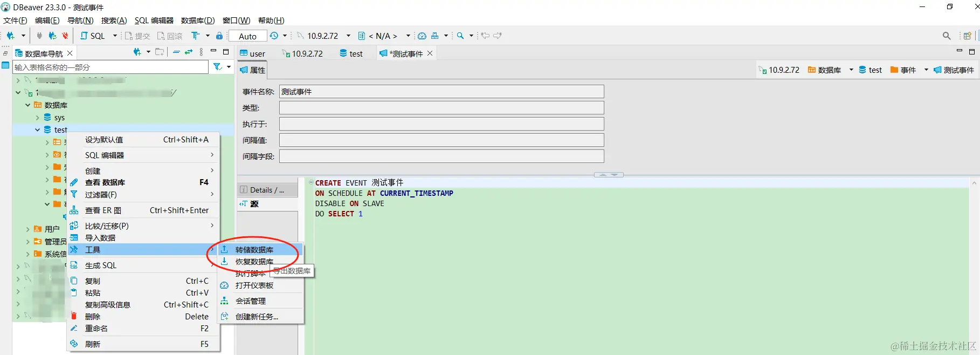
Task: Click the reconnect (invalidate) plug icon
Action: [52, 36]
